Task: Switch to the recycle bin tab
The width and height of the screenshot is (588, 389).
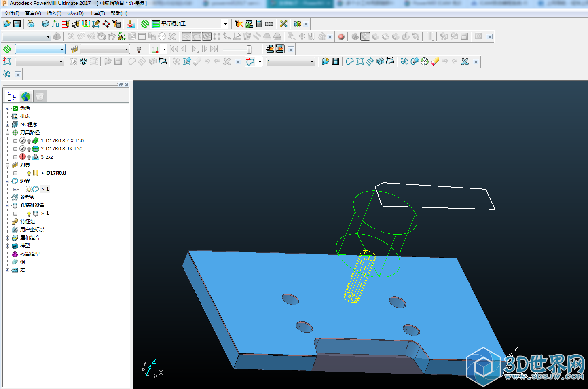Action: pyautogui.click(x=40, y=97)
